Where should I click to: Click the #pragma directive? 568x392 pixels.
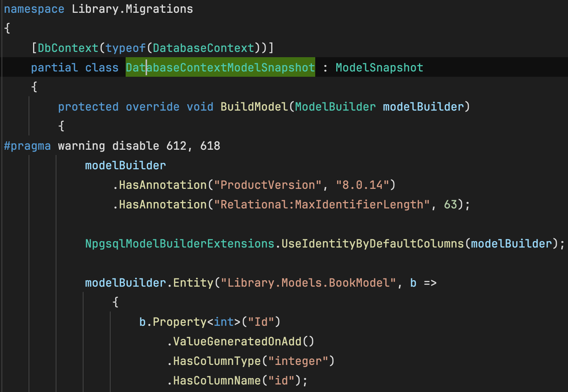click(27, 146)
